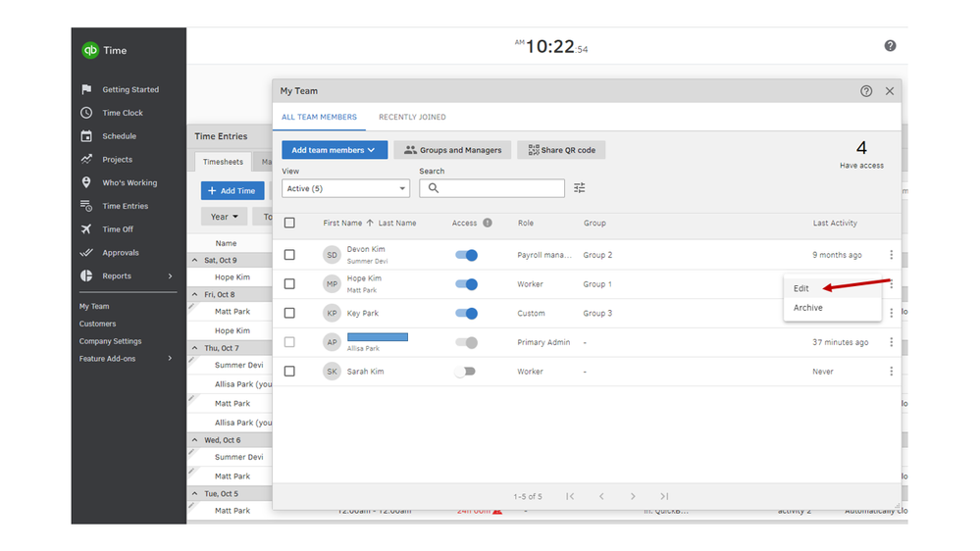Viewport: 980px width, 551px height.
Task: Switch to Recently Joined tab
Action: pos(412,117)
